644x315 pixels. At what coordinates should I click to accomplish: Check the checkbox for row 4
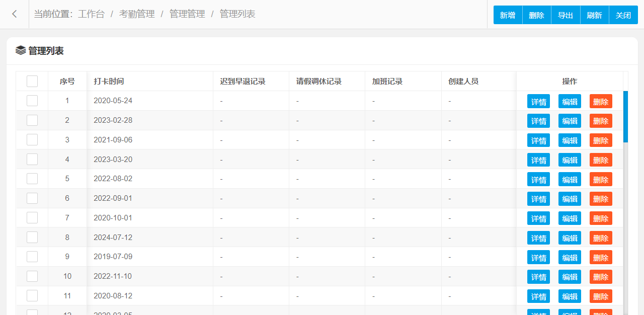pyautogui.click(x=32, y=159)
